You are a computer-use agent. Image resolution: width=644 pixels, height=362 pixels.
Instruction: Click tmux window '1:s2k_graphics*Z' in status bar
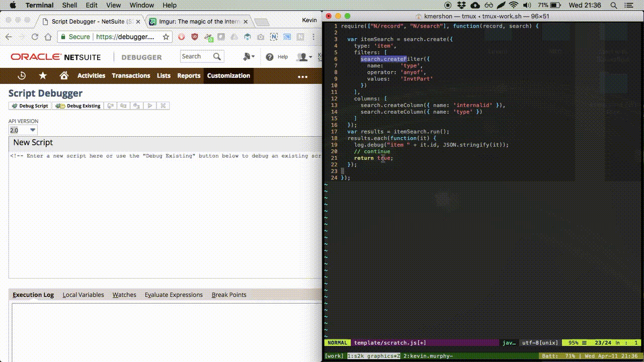374,356
